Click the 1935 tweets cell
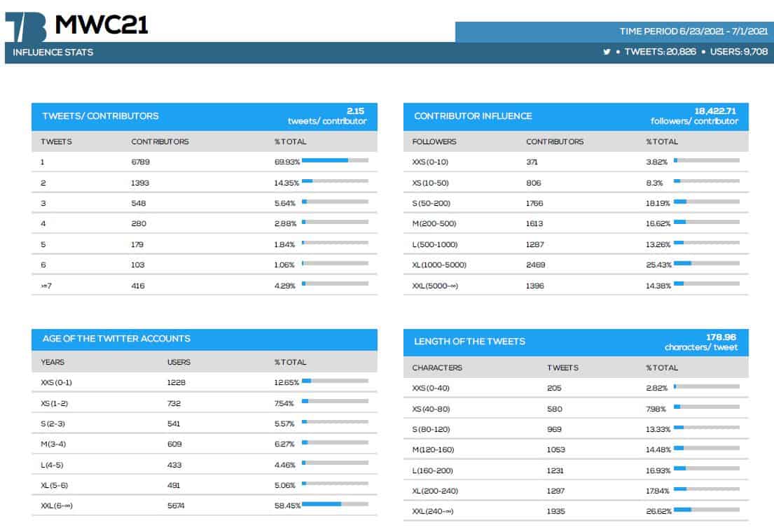The height and width of the screenshot is (532, 774). (x=556, y=511)
